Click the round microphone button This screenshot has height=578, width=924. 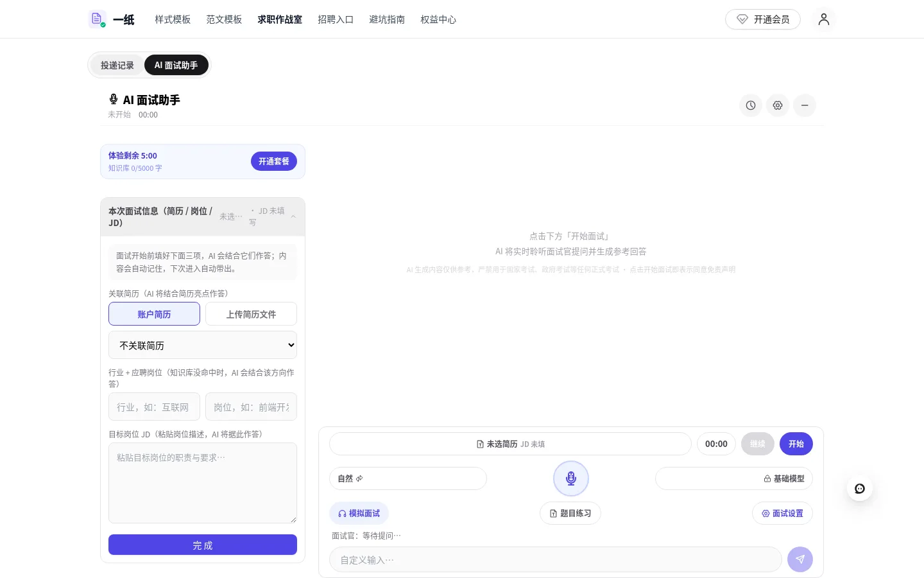[x=571, y=478]
